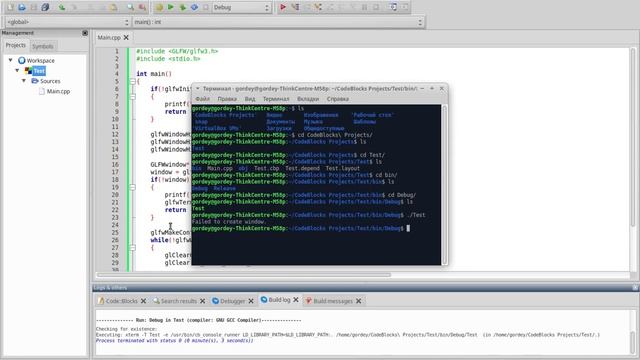This screenshot has height=360, width=640.
Task: Click the terminal title bar menu arrow
Action: pyautogui.click(x=198, y=89)
